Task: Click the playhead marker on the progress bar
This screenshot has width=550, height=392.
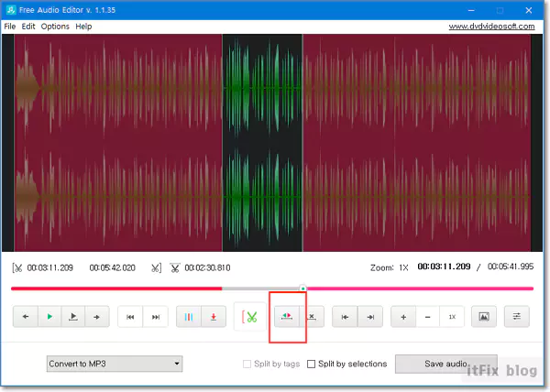Action: point(302,289)
